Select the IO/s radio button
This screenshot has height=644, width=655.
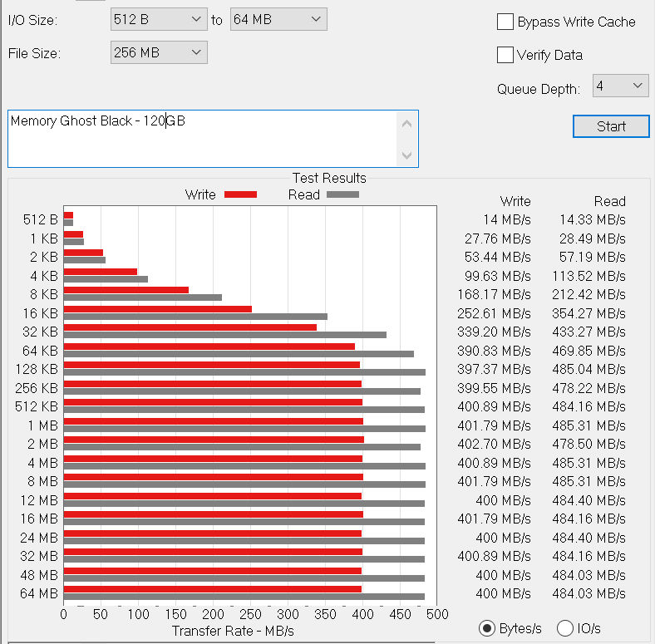click(564, 628)
